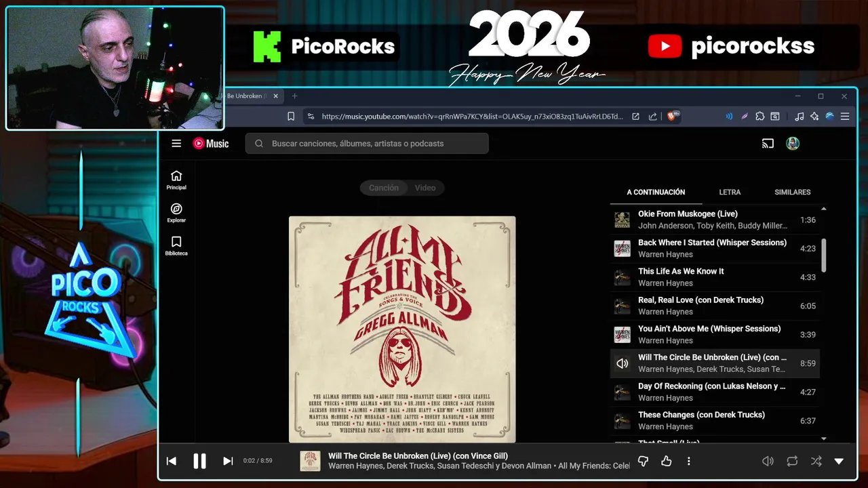
Task: Click the queue scroll-down arrow
Action: (x=824, y=439)
